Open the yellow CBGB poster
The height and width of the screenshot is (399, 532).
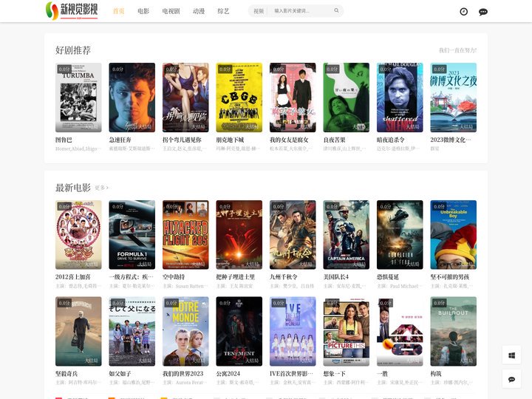point(239,98)
